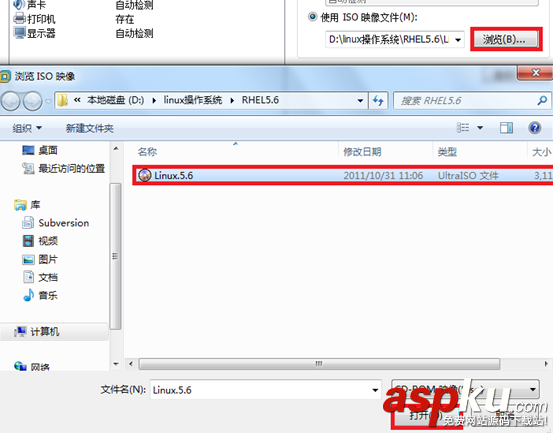The width and height of the screenshot is (553, 433).
Task: Close the Browse ISO Image dialog
Action: pyautogui.click(x=535, y=73)
